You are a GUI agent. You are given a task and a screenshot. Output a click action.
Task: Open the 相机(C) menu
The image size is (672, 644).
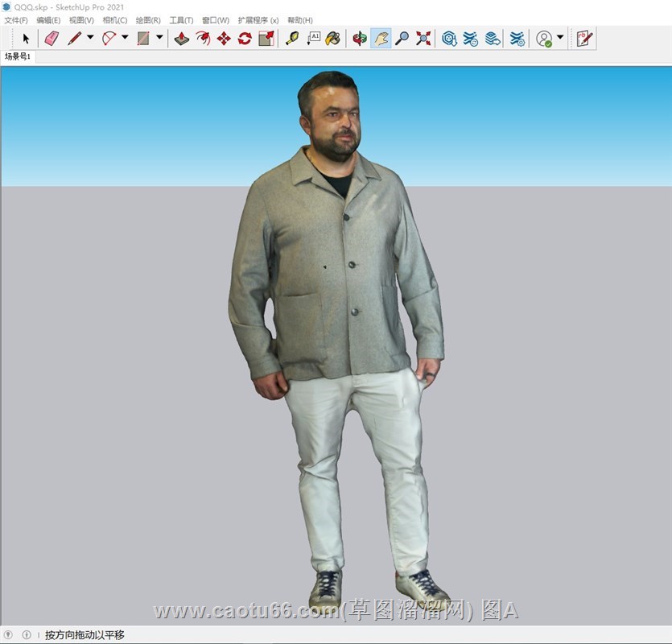pyautogui.click(x=115, y=20)
